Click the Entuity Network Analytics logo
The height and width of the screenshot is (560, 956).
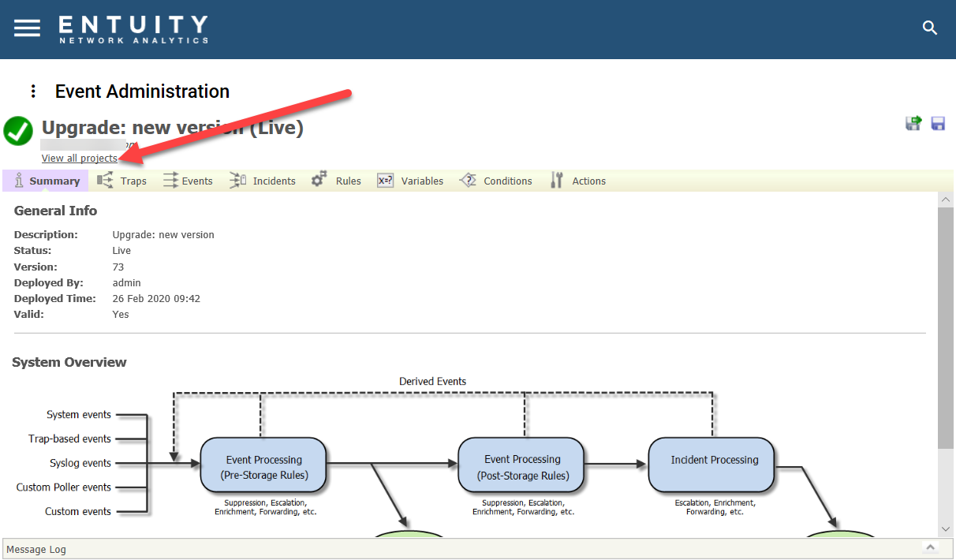pyautogui.click(x=133, y=29)
